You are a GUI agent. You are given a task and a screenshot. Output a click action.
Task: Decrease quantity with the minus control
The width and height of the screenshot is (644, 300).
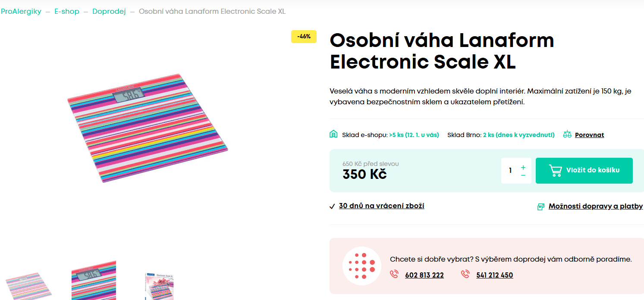click(x=523, y=176)
